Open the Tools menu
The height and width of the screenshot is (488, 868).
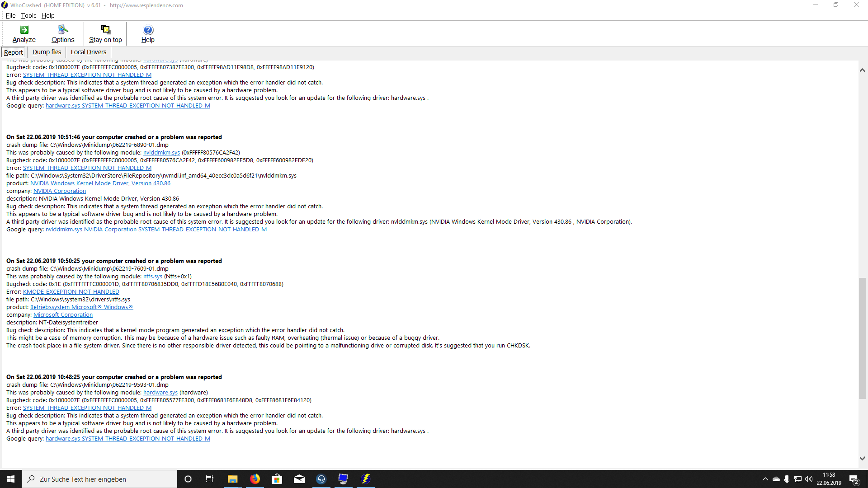point(28,15)
